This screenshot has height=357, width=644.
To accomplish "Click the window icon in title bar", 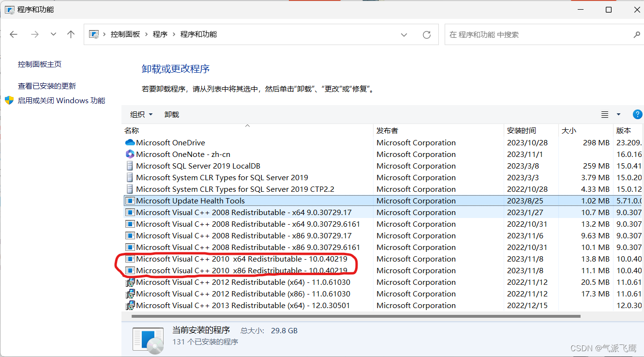I will [x=9, y=9].
